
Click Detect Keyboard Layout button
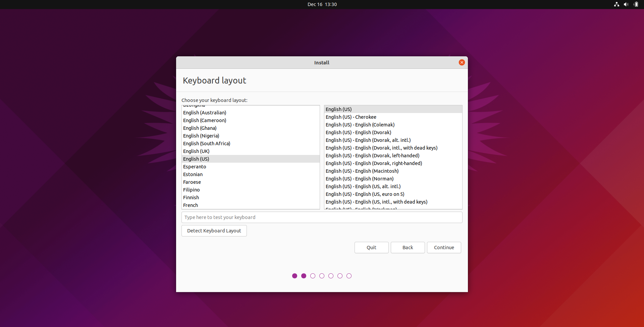(214, 231)
